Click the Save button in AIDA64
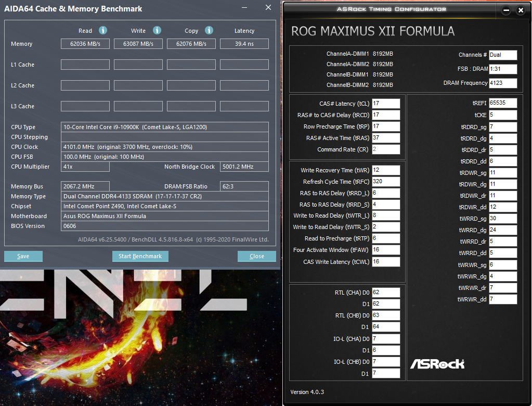The image size is (532, 406). (23, 256)
